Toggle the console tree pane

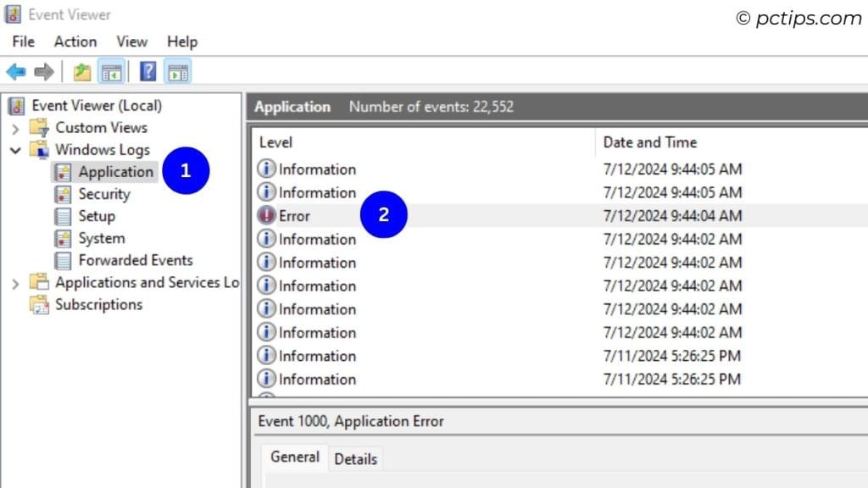click(x=112, y=71)
